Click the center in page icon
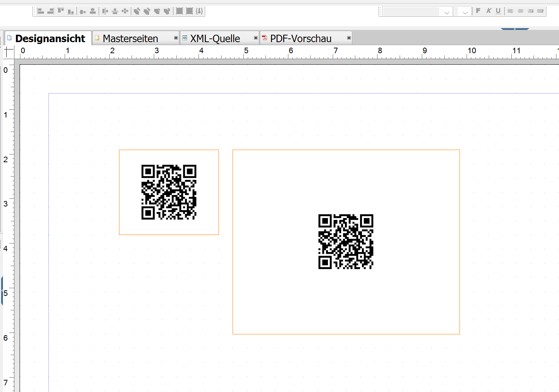The width and height of the screenshot is (559, 392). [125, 11]
